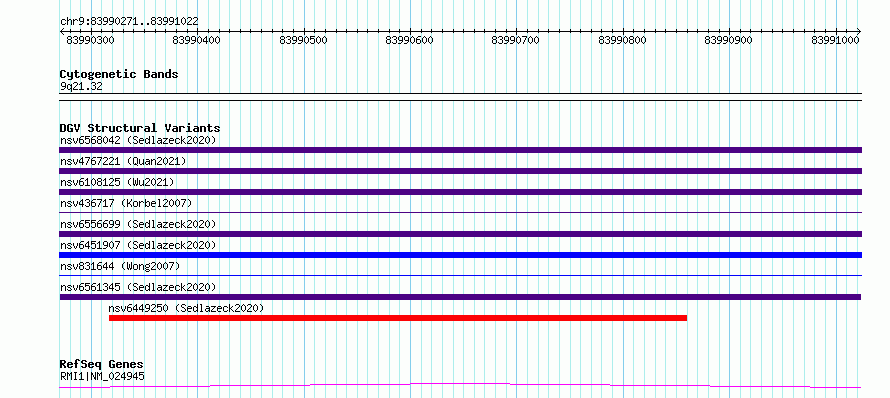Image resolution: width=890 pixels, height=398 pixels.
Task: Open variant label nsv6108125 (Wu2021)
Action: click(117, 182)
